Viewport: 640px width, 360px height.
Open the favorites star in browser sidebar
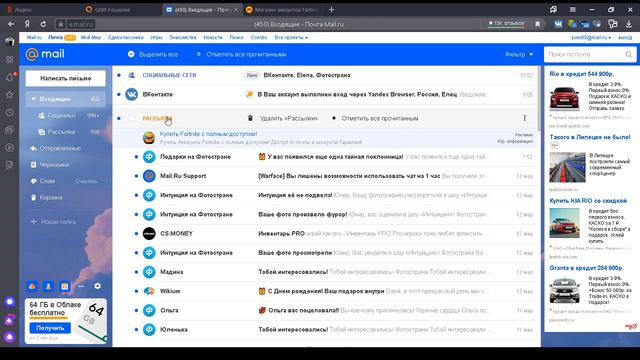coord(9,95)
